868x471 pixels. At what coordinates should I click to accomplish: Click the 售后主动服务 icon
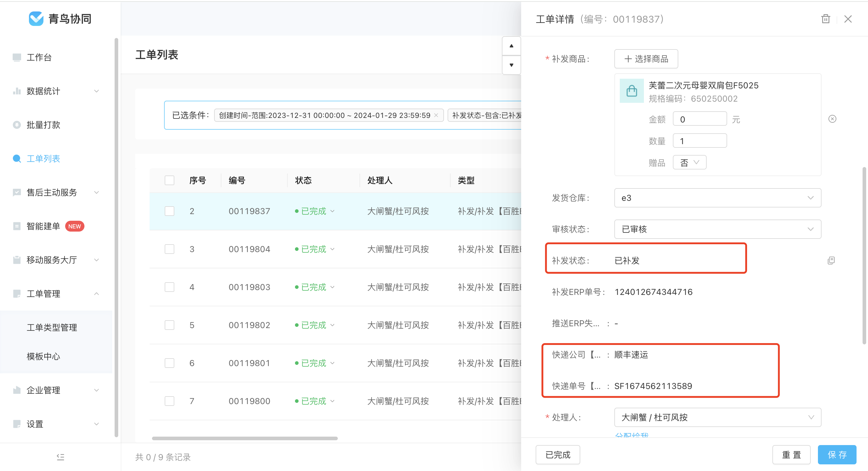[17, 192]
